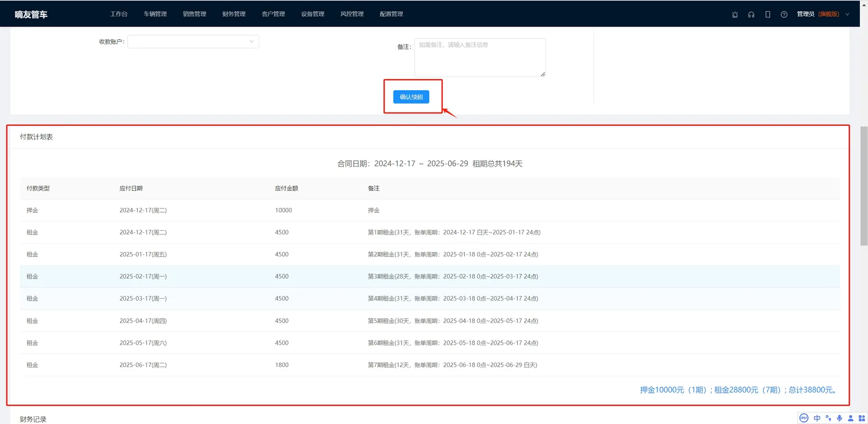Screen dimensions: 868x424
Task: Click the 应付日期 column header
Action: (131, 188)
